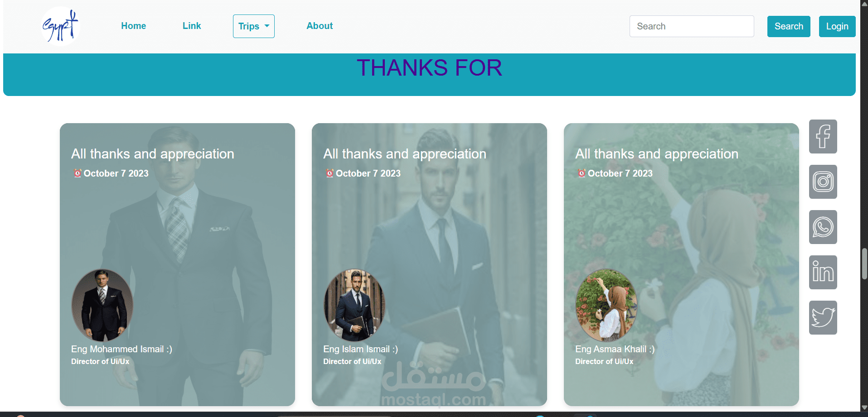Click alarm clock icon on Asmaa's card
The width and height of the screenshot is (868, 417).
[x=582, y=173]
